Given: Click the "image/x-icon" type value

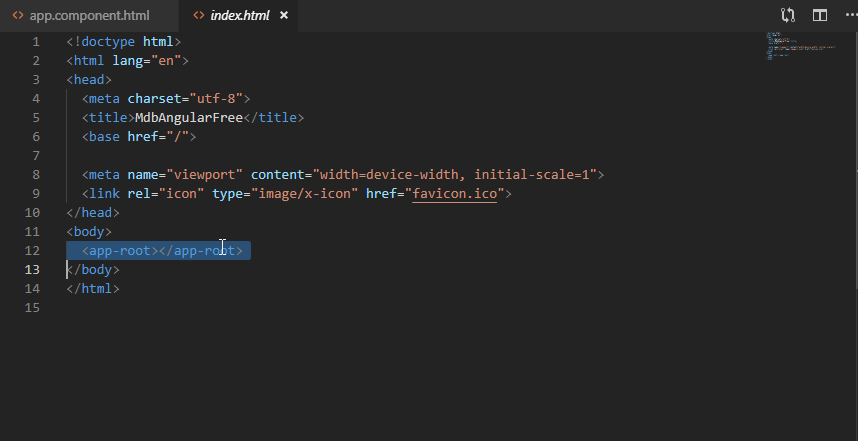Looking at the screenshot, I should coord(304,193).
